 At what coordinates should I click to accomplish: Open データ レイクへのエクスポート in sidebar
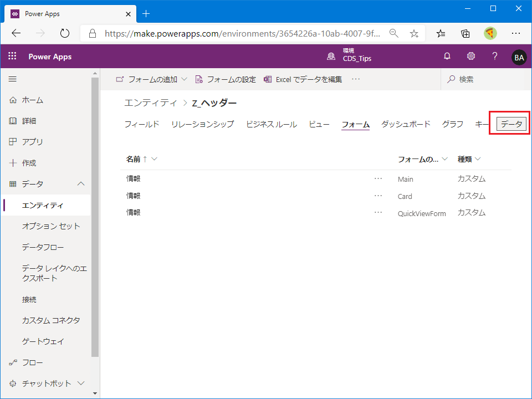point(54,273)
